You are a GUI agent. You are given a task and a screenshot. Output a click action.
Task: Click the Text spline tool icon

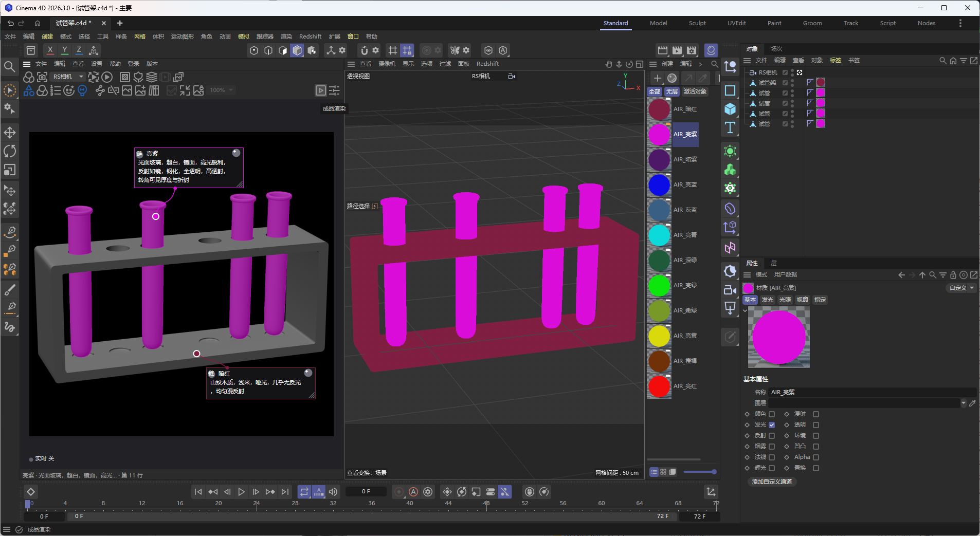pyautogui.click(x=730, y=127)
